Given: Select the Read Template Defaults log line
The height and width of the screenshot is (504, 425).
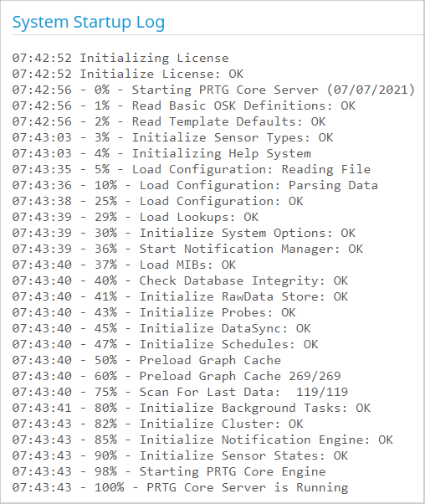Looking at the screenshot, I should point(169,122).
